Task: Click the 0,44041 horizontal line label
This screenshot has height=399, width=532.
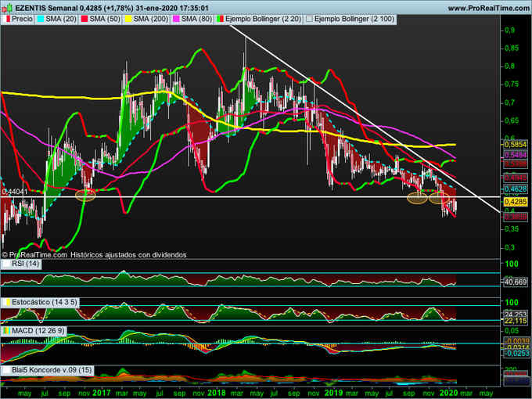Action: click(14, 192)
